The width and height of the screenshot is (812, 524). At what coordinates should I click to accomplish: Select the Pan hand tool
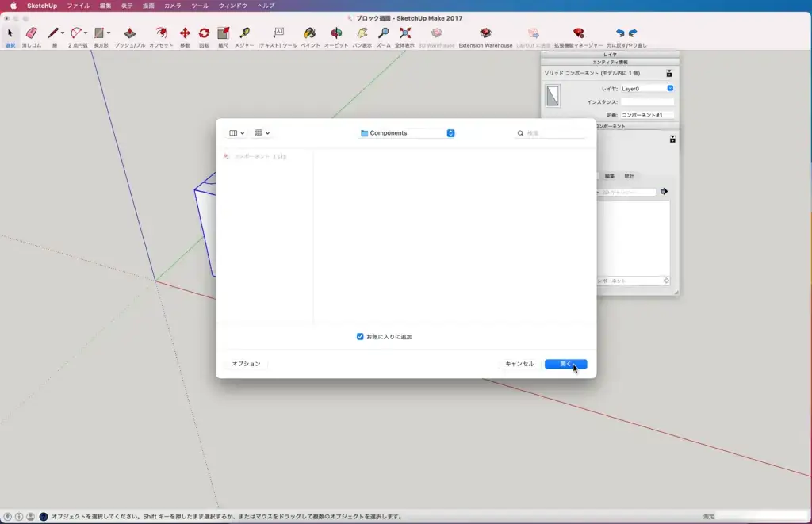click(x=362, y=33)
